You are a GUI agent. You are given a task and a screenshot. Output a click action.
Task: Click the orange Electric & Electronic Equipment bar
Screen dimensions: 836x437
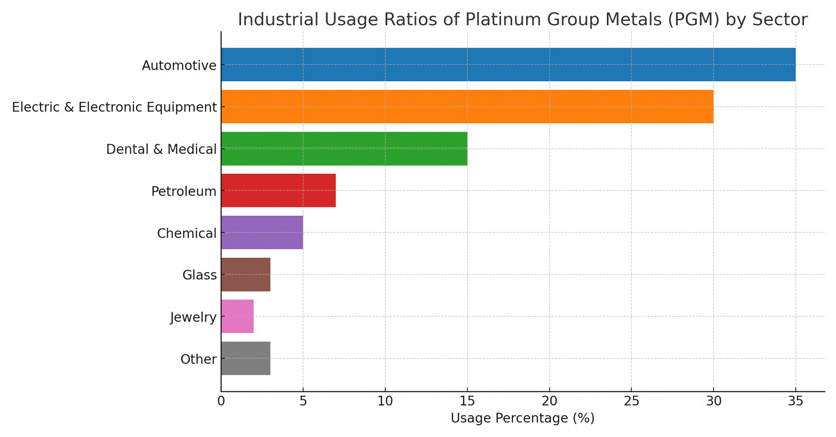pos(467,107)
